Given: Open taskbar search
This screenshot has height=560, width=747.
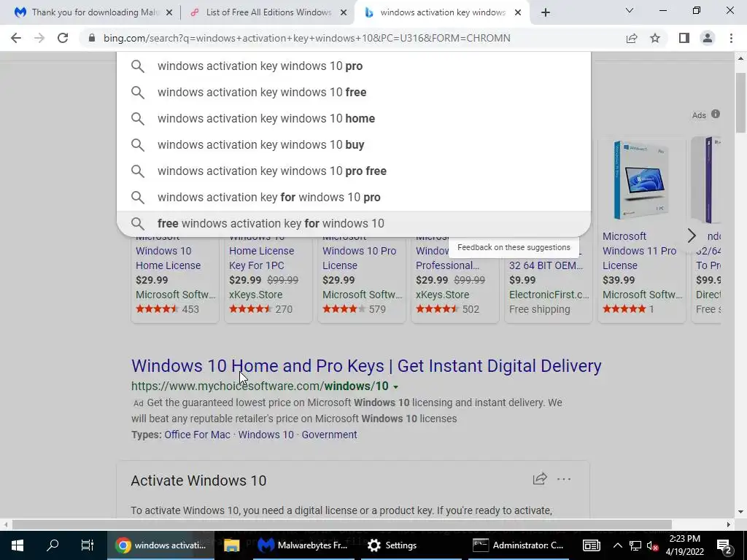Looking at the screenshot, I should 53,545.
